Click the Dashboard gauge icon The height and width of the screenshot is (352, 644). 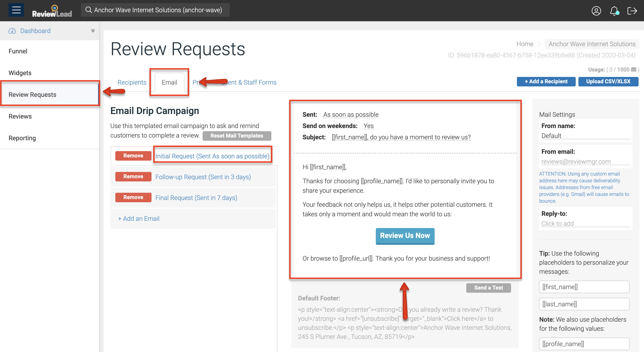[x=12, y=31]
